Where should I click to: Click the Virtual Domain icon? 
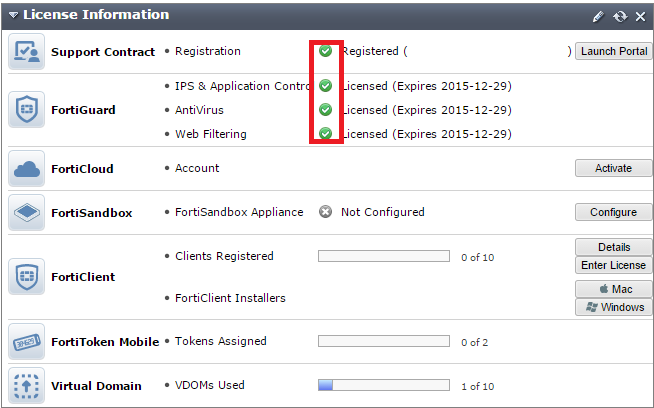(27, 385)
